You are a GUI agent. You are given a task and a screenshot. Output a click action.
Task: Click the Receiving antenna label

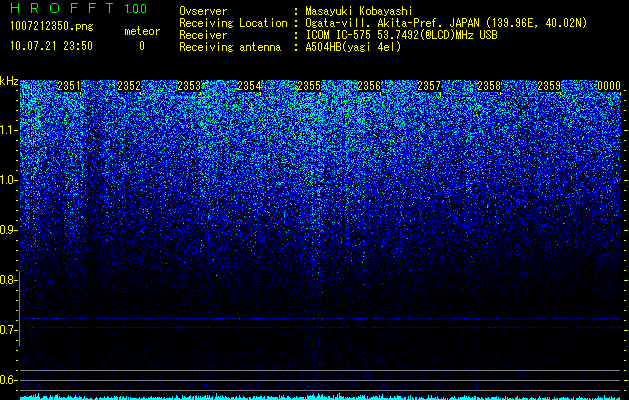[x=230, y=47]
